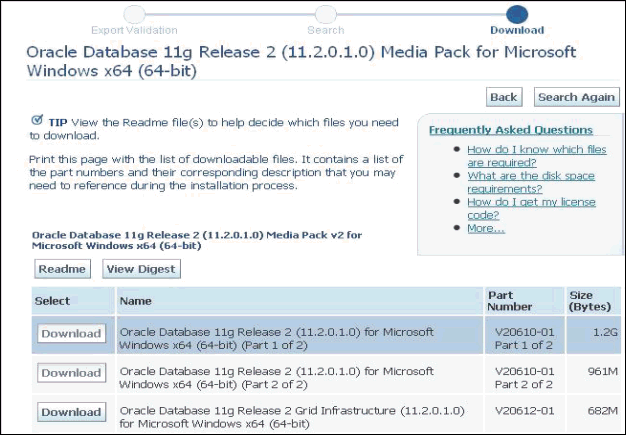Open 'What are the disk space requirements?' link
The image size is (626, 435).
click(531, 182)
